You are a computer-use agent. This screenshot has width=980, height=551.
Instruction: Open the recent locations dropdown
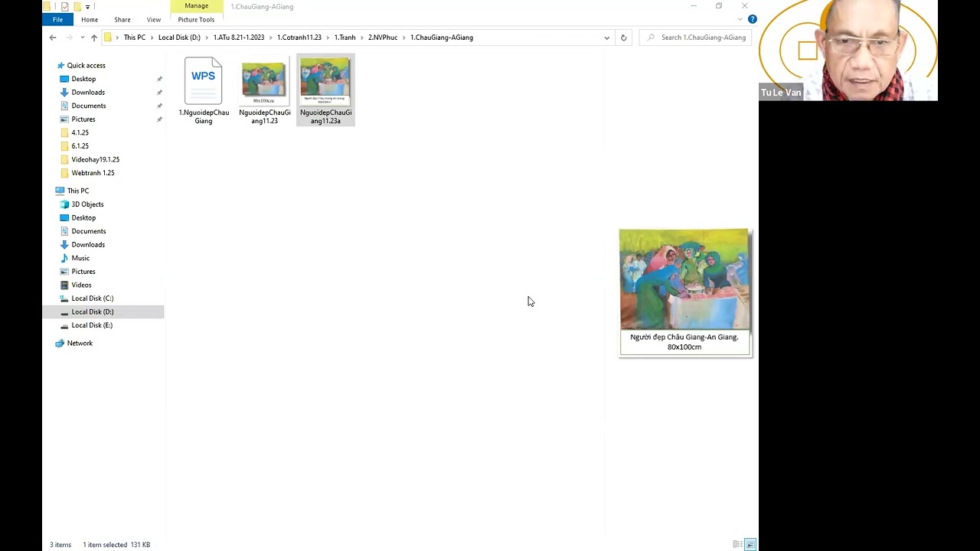(81, 37)
